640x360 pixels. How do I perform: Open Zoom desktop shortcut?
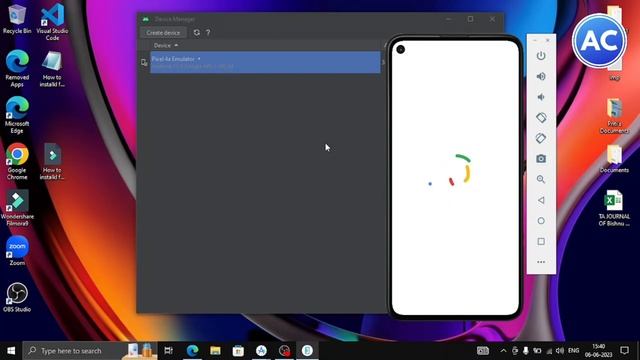point(17,251)
